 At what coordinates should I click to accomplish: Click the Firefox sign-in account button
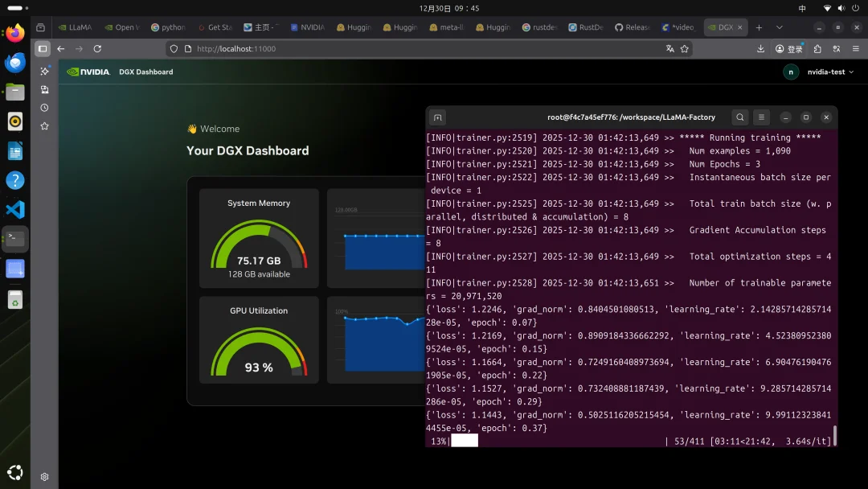[789, 49]
